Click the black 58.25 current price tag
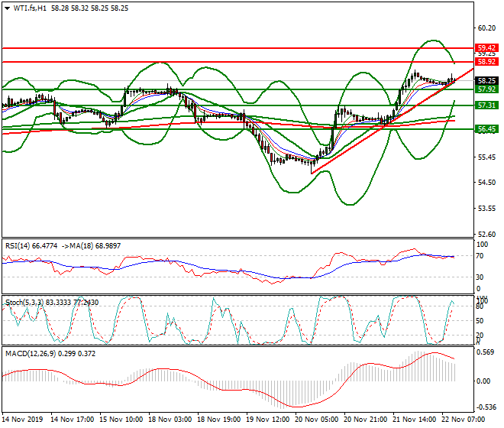 point(486,80)
